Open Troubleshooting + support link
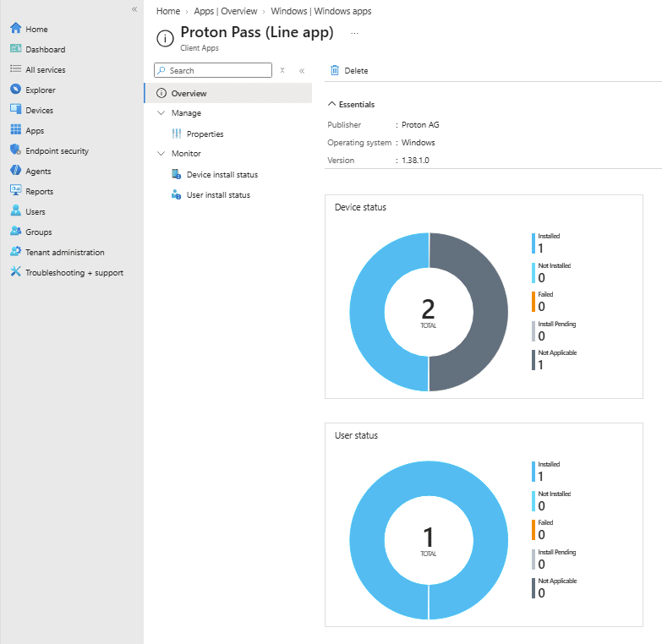The image size is (662, 644). coord(74,273)
